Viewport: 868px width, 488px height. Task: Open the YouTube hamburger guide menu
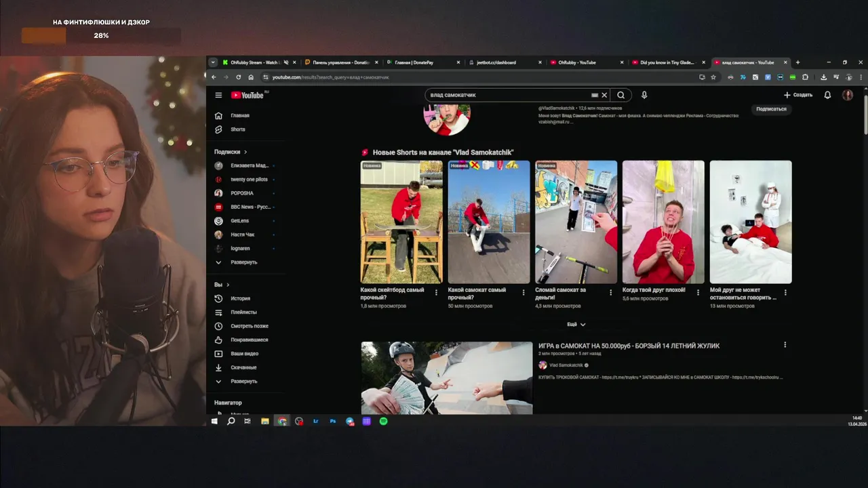(x=218, y=96)
